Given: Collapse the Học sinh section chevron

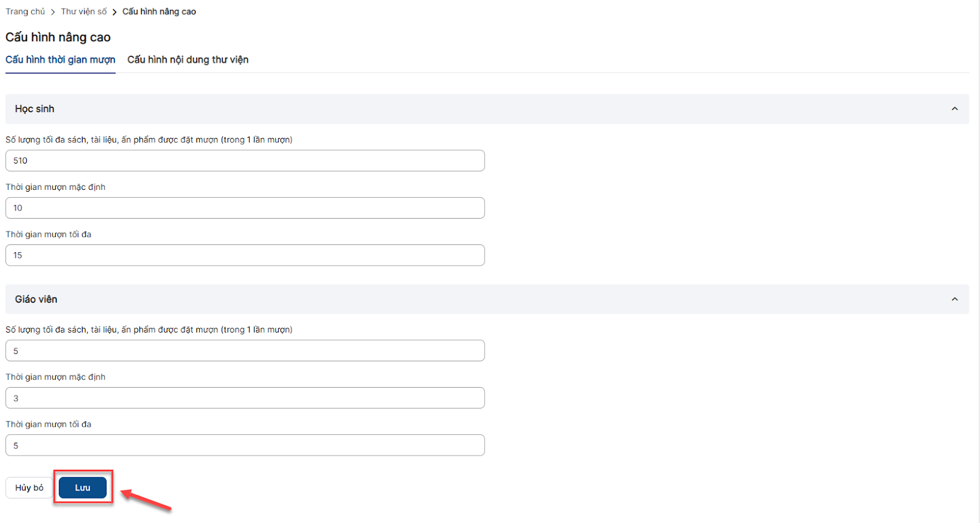Looking at the screenshot, I should click(x=954, y=109).
